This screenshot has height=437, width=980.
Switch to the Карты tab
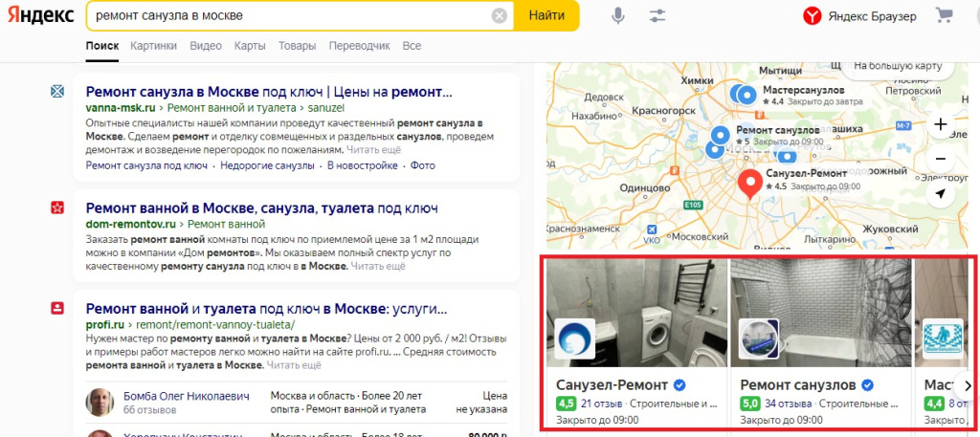[x=250, y=46]
